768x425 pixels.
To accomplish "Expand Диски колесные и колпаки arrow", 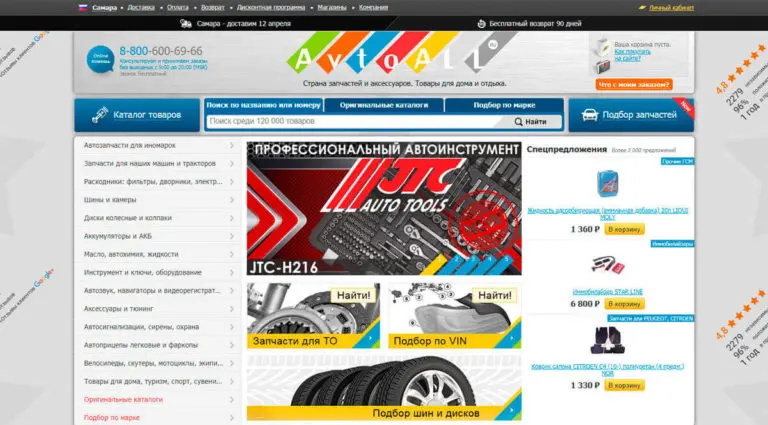I will [x=232, y=218].
